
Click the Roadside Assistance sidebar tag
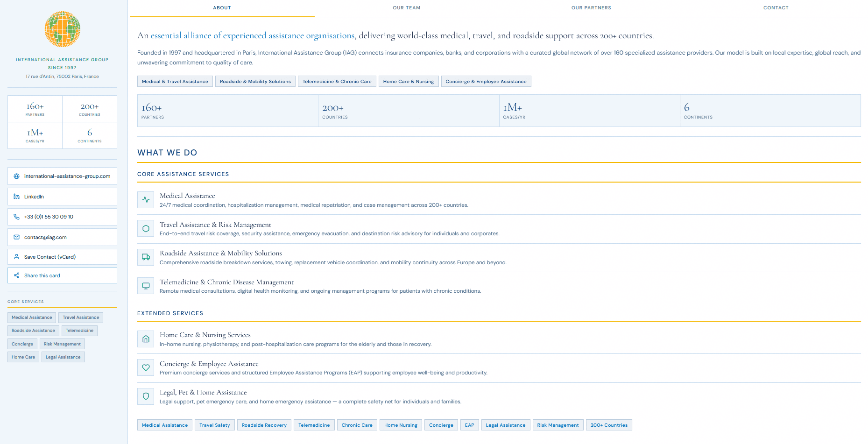[x=33, y=331]
